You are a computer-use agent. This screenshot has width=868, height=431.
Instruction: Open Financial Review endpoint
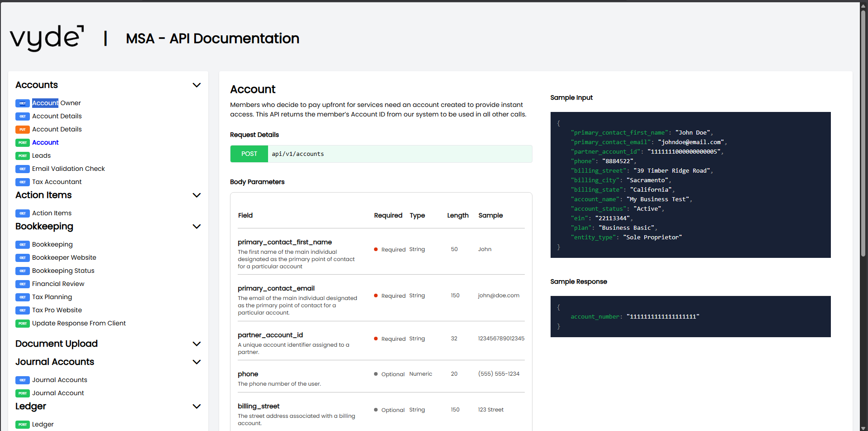[58, 284]
